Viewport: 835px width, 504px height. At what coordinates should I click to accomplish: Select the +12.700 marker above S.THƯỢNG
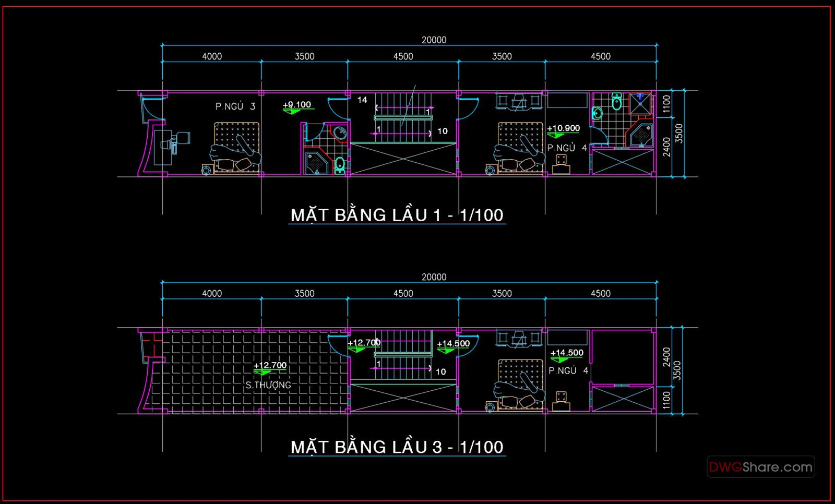pyautogui.click(x=270, y=366)
